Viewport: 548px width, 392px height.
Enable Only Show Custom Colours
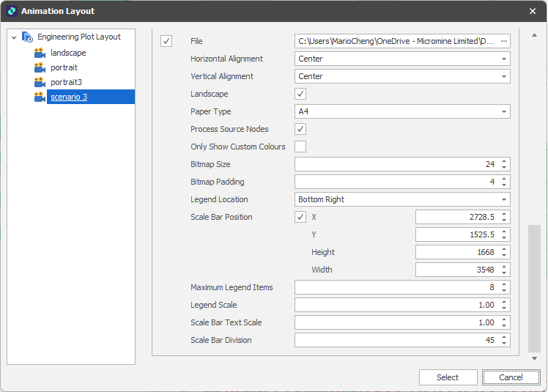pyautogui.click(x=300, y=147)
